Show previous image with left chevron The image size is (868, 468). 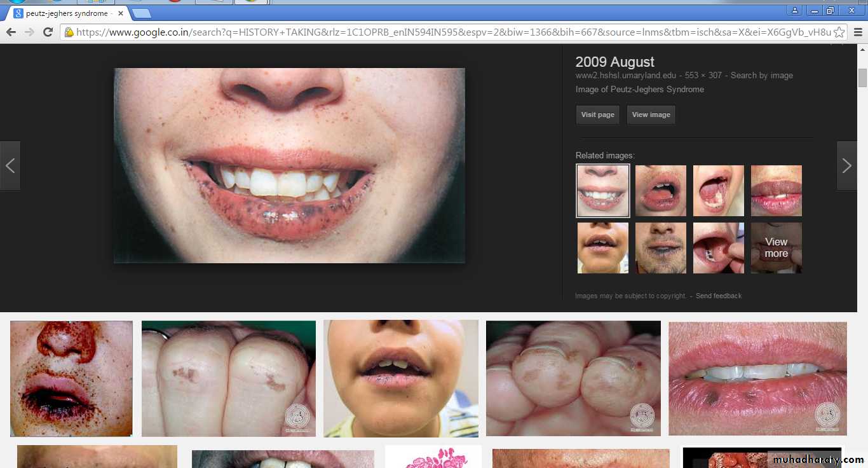pyautogui.click(x=10, y=166)
